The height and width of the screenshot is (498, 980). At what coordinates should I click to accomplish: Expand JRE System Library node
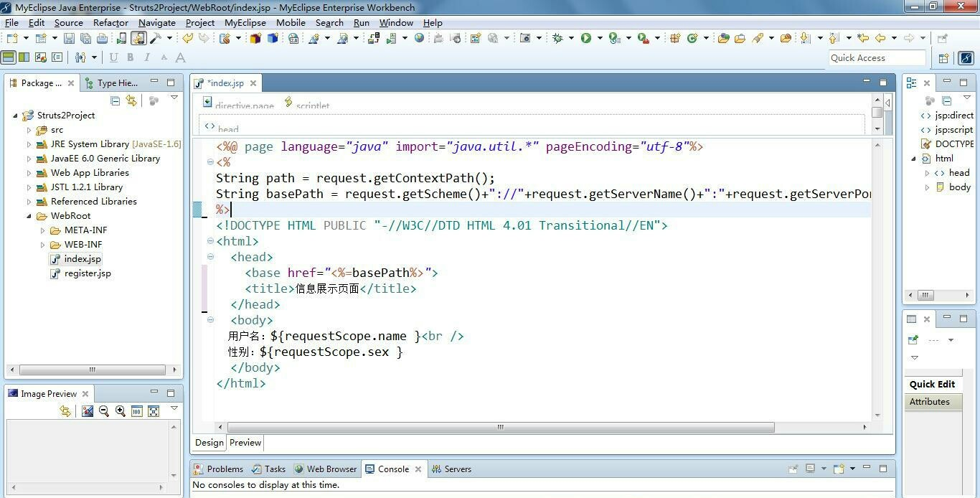pyautogui.click(x=29, y=144)
